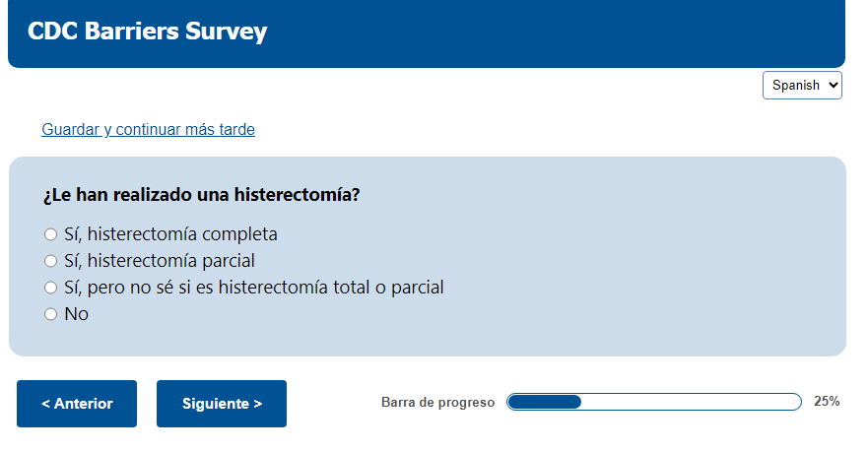
Task: Click the hysterectomy question heading text
Action: point(201,195)
